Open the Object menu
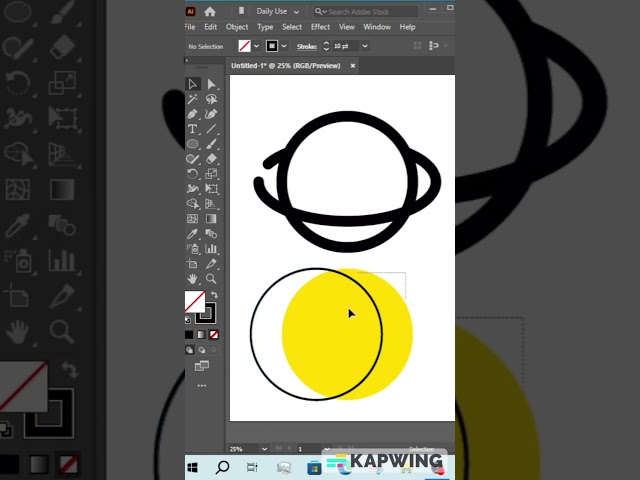Image resolution: width=640 pixels, height=480 pixels. tap(237, 27)
